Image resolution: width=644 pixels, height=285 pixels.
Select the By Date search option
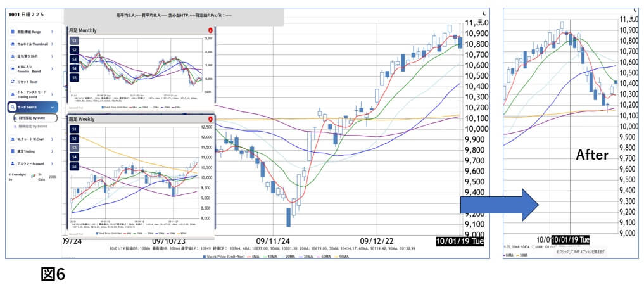[34, 118]
